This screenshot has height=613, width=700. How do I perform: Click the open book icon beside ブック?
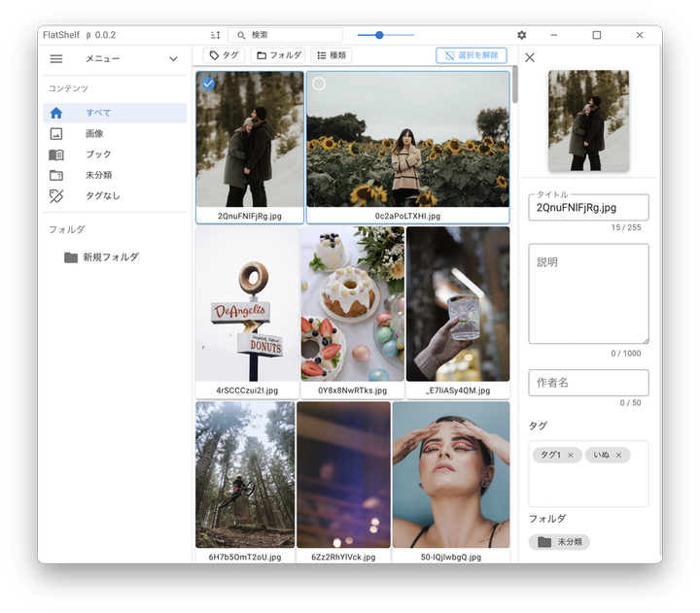pos(56,154)
